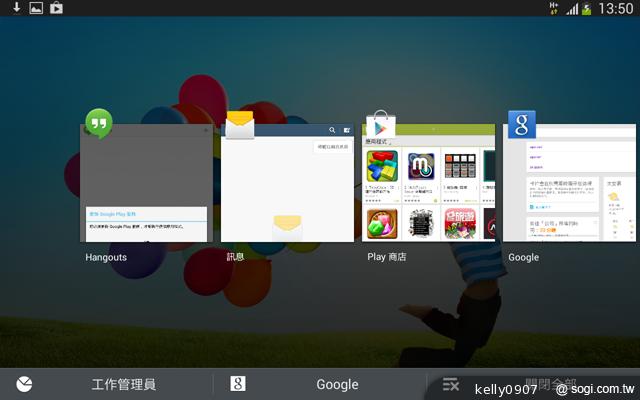Tap the signal strength bars icon
The width and height of the screenshot is (640, 400).
coord(572,9)
